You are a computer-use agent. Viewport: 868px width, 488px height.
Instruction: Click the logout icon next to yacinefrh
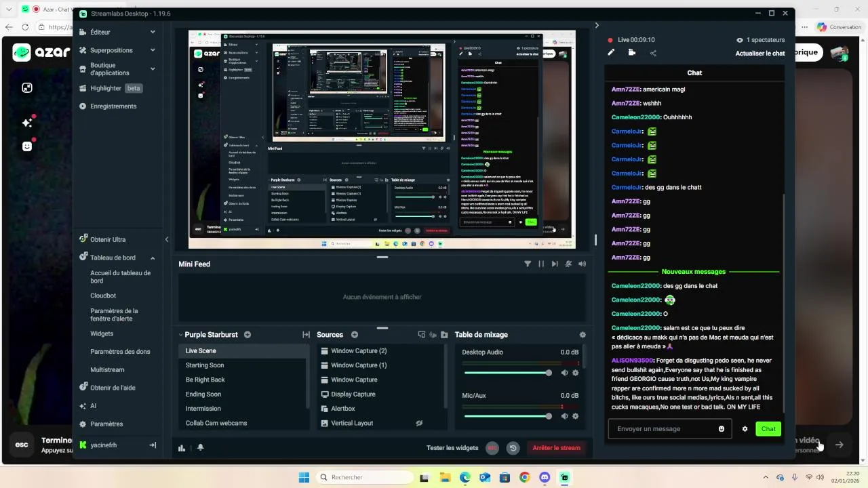pyautogui.click(x=153, y=445)
